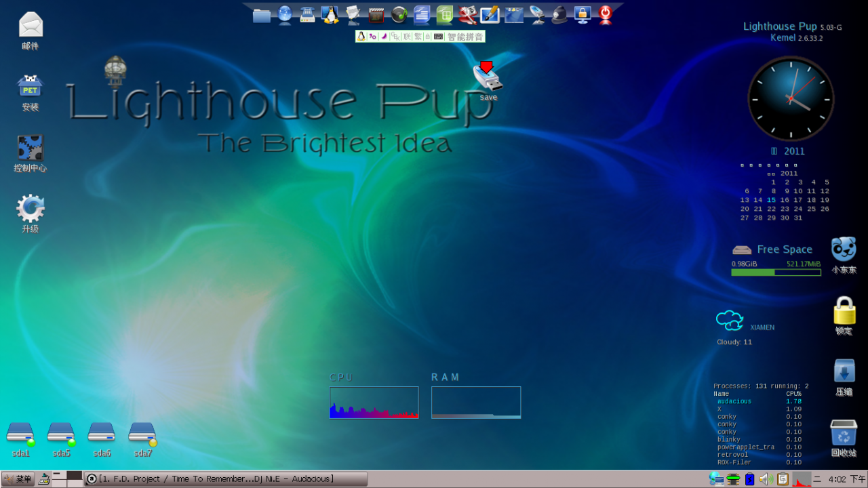Click the red power shutdown dock icon
Image resolution: width=868 pixels, height=488 pixels.
(x=606, y=15)
